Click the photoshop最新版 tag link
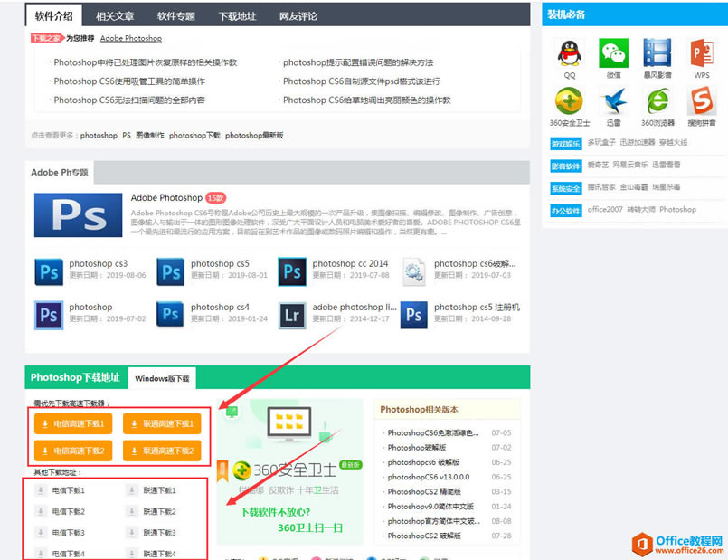This screenshot has width=728, height=560. pos(254,135)
